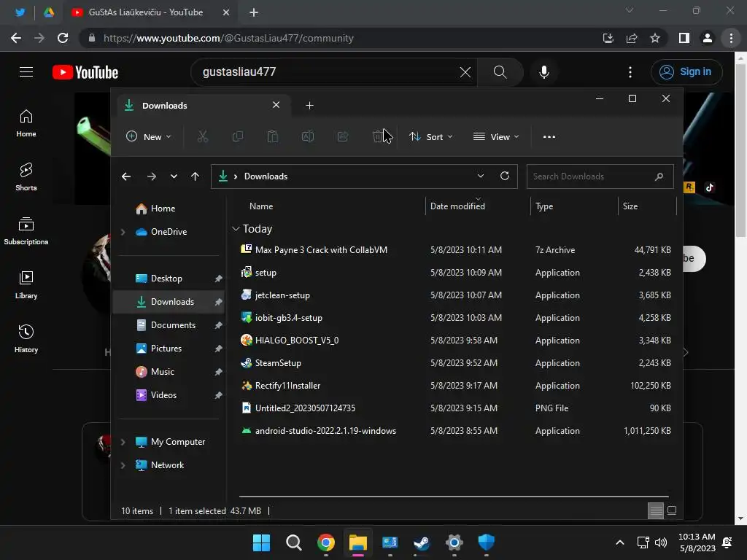Viewport: 747px width, 560px height.
Task: Switch to details view icon in status bar
Action: pyautogui.click(x=656, y=511)
